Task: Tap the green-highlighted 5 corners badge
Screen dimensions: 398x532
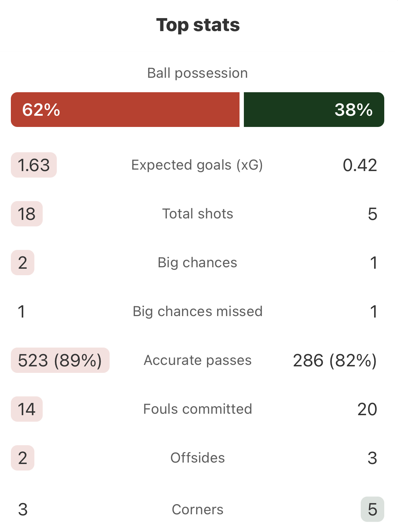Action: coord(372,509)
